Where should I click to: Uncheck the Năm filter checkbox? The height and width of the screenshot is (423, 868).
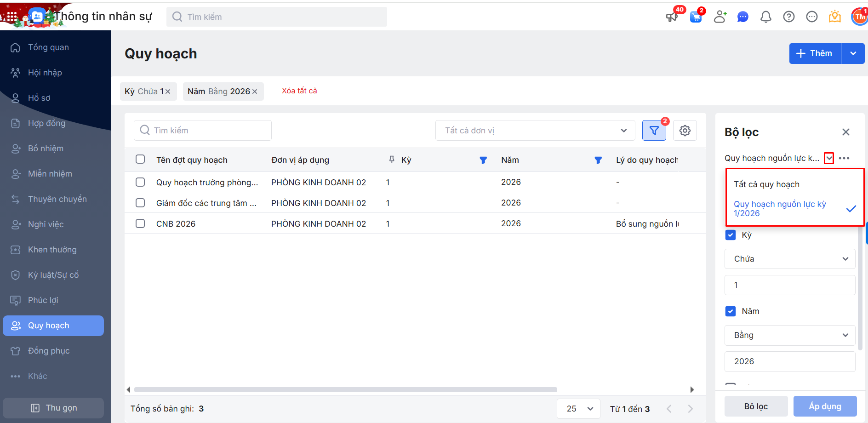click(x=730, y=311)
